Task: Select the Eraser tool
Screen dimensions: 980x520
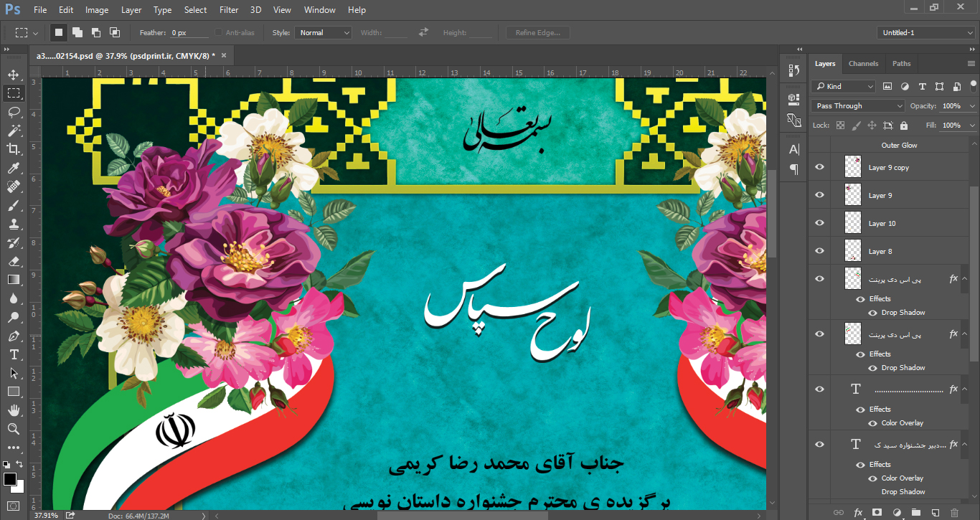Action: click(x=13, y=261)
